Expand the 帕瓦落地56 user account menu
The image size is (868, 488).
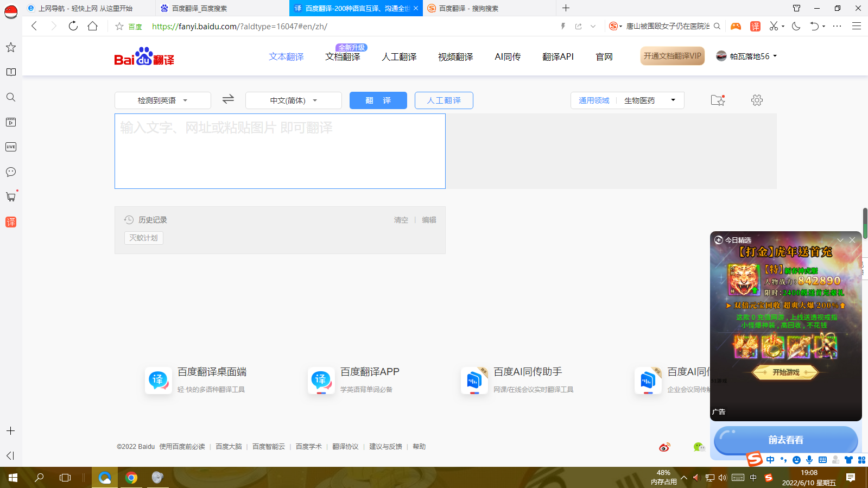[746, 56]
